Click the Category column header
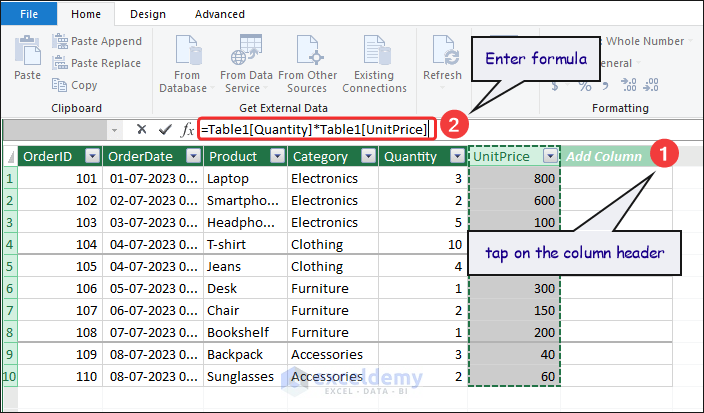The width and height of the screenshot is (704, 413). [x=333, y=156]
